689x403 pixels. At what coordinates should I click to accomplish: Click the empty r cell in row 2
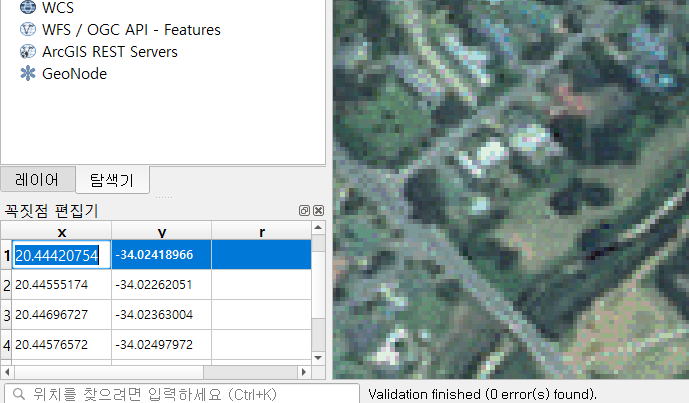tap(261, 285)
